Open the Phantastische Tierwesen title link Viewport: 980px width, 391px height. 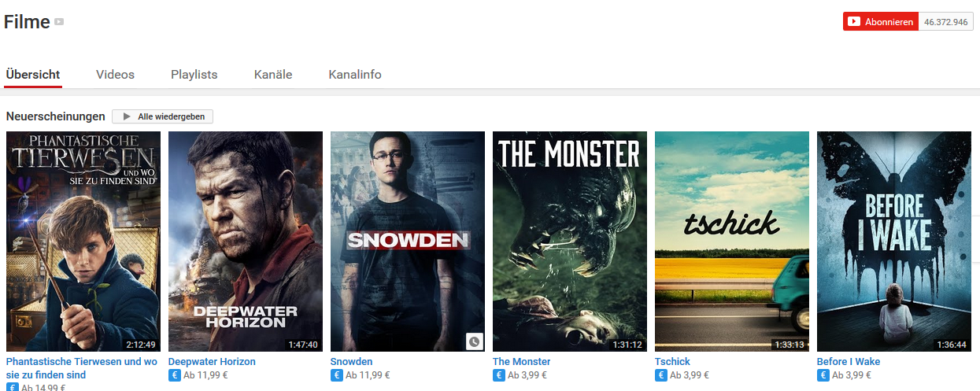(82, 368)
